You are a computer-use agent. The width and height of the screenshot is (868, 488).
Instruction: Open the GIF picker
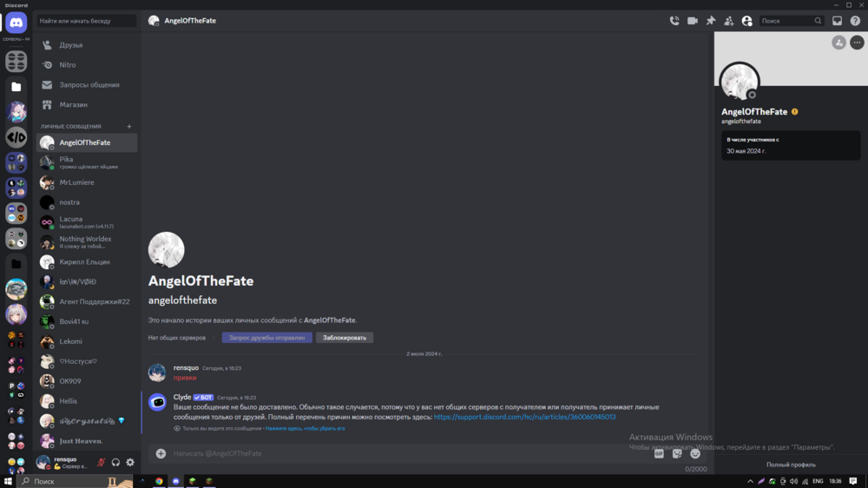[x=659, y=453]
